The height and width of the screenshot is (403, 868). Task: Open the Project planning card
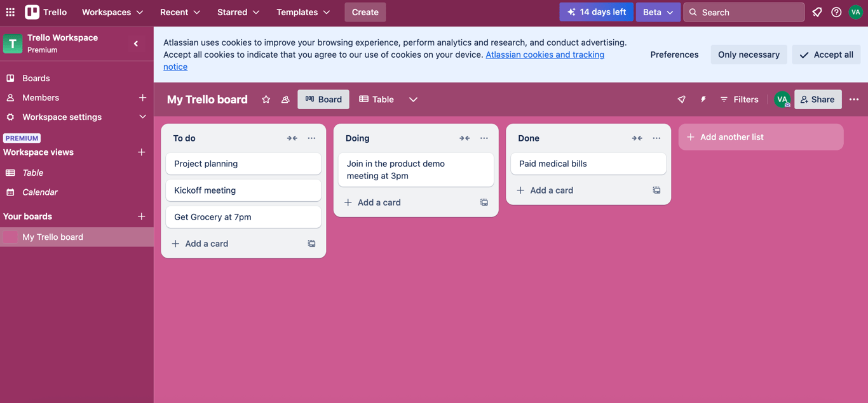point(243,164)
